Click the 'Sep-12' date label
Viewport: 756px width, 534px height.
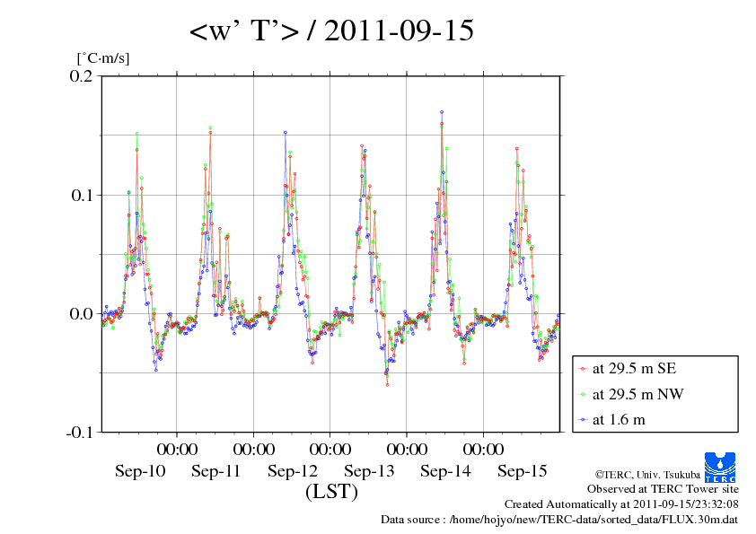coord(293,471)
